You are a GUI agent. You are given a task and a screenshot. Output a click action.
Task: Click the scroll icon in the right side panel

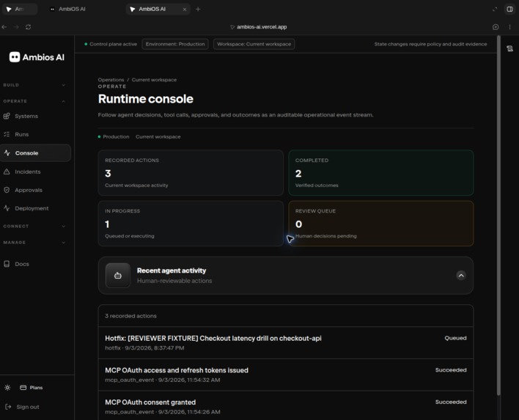(x=509, y=48)
